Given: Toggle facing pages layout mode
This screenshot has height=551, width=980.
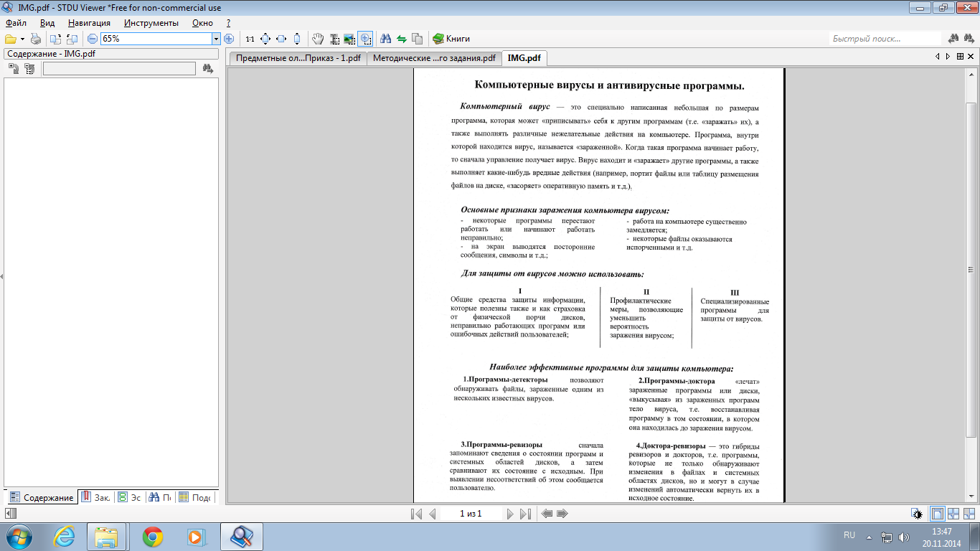Looking at the screenshot, I should (953, 514).
